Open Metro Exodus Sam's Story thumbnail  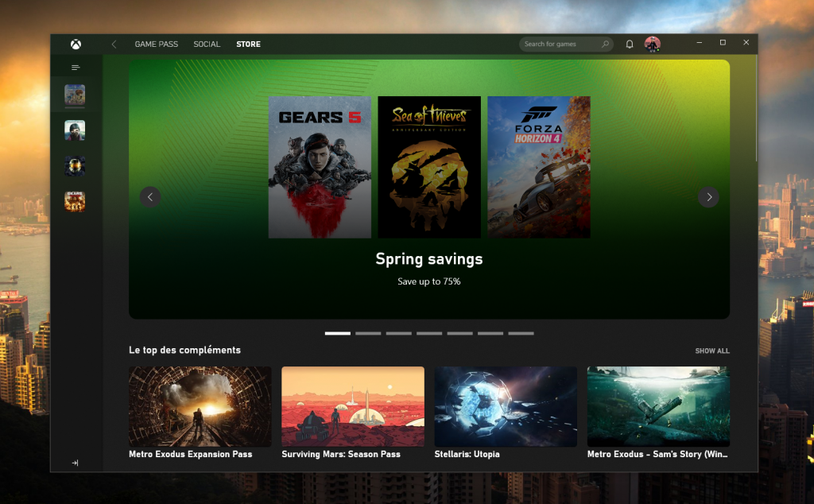[658, 406]
